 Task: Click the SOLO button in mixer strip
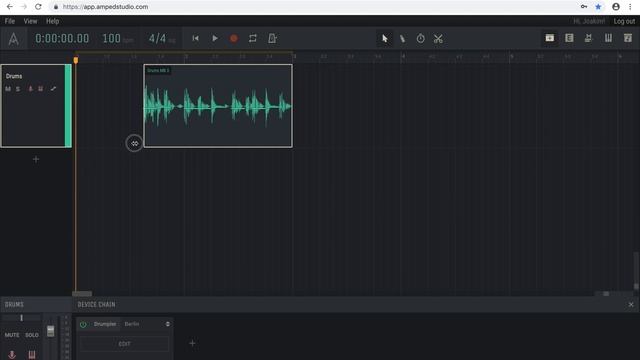tap(32, 335)
